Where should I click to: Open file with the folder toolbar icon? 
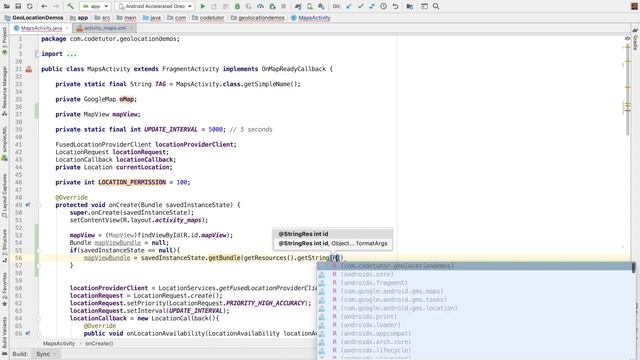[x=7, y=6]
